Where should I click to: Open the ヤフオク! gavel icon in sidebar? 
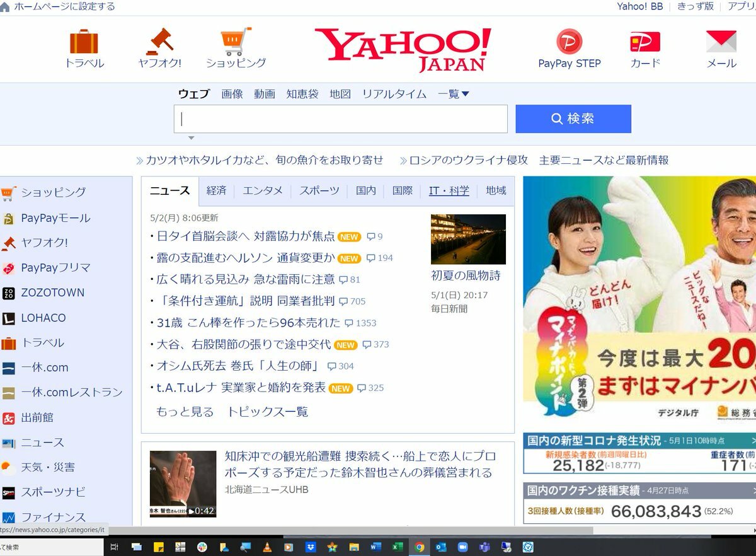click(8, 243)
